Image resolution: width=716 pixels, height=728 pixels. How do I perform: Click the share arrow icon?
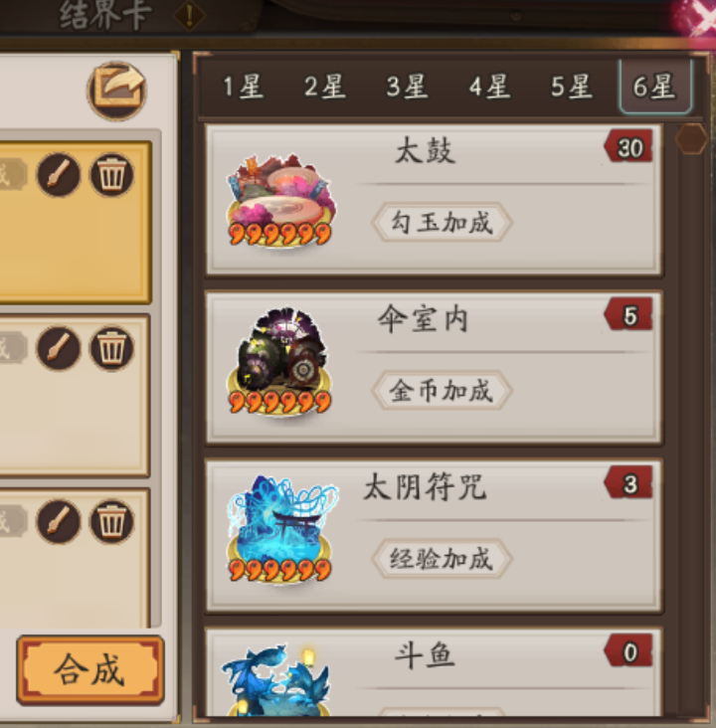click(116, 91)
